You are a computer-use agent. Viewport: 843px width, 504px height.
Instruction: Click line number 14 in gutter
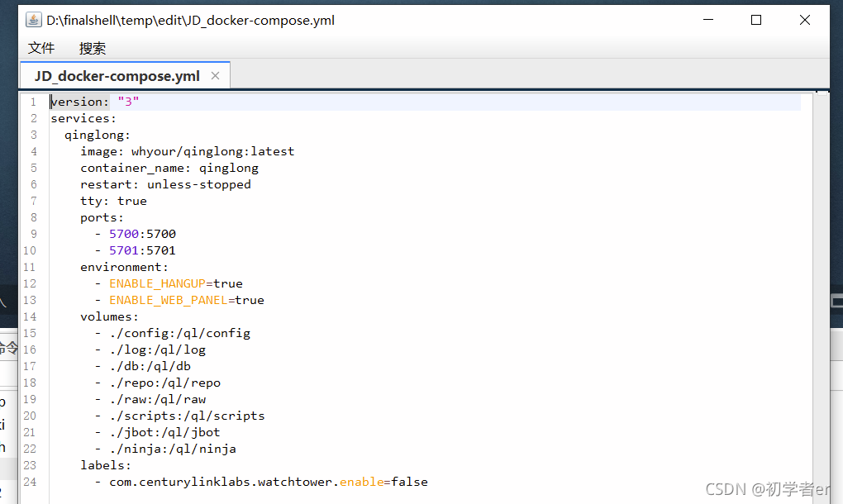[x=30, y=317]
